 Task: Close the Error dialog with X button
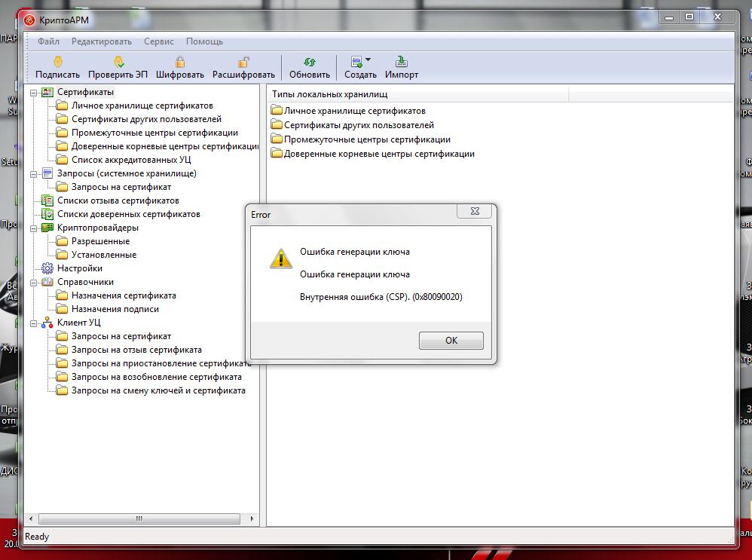tap(473, 213)
